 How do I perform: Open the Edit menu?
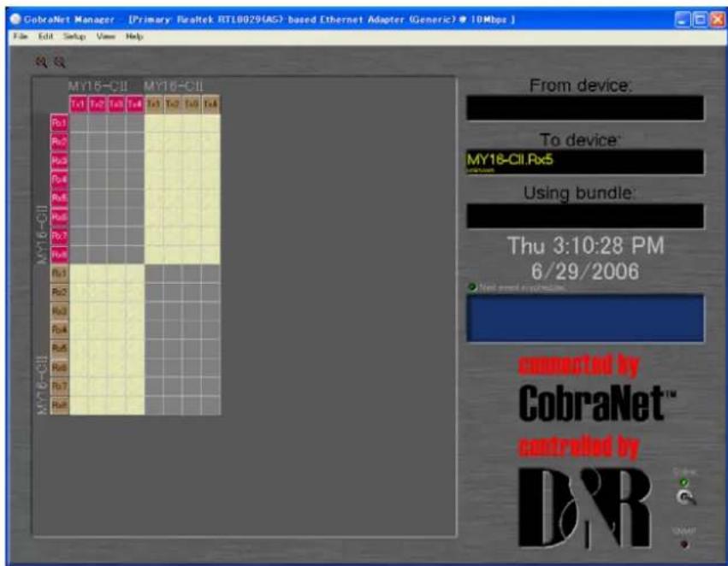(x=45, y=36)
